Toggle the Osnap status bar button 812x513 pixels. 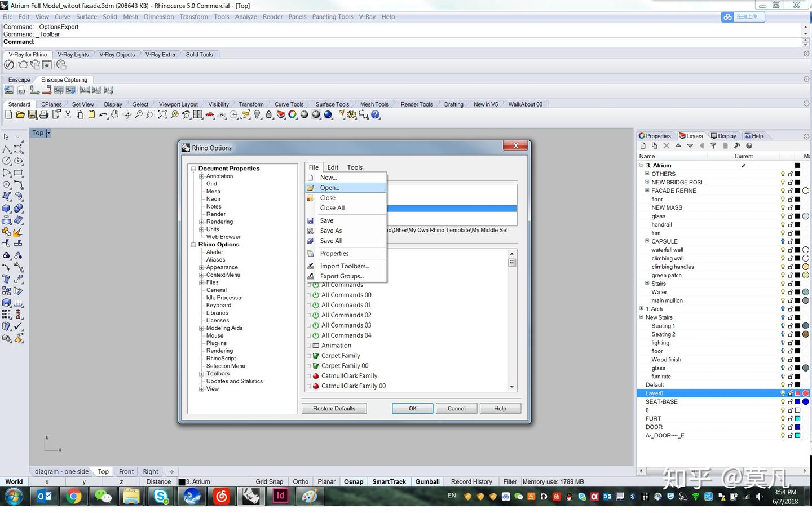354,481
